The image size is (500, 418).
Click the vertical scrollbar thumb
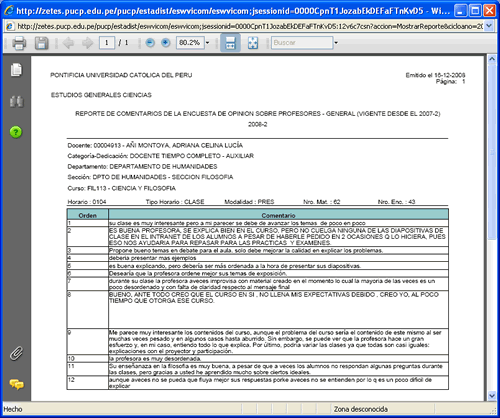(x=492, y=152)
